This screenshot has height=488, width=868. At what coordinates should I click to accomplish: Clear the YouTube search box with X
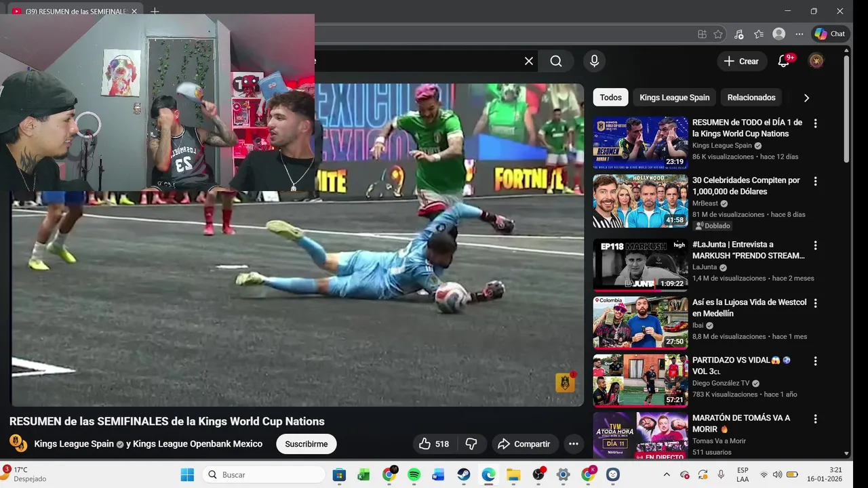(x=529, y=61)
